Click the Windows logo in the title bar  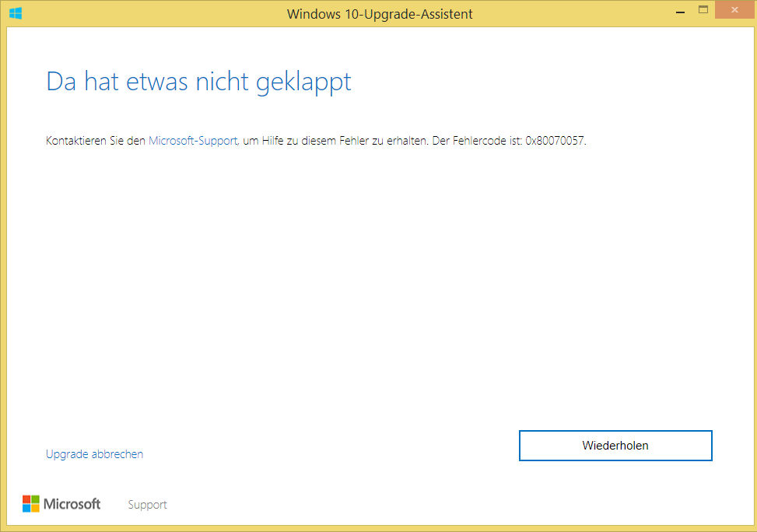tap(16, 13)
